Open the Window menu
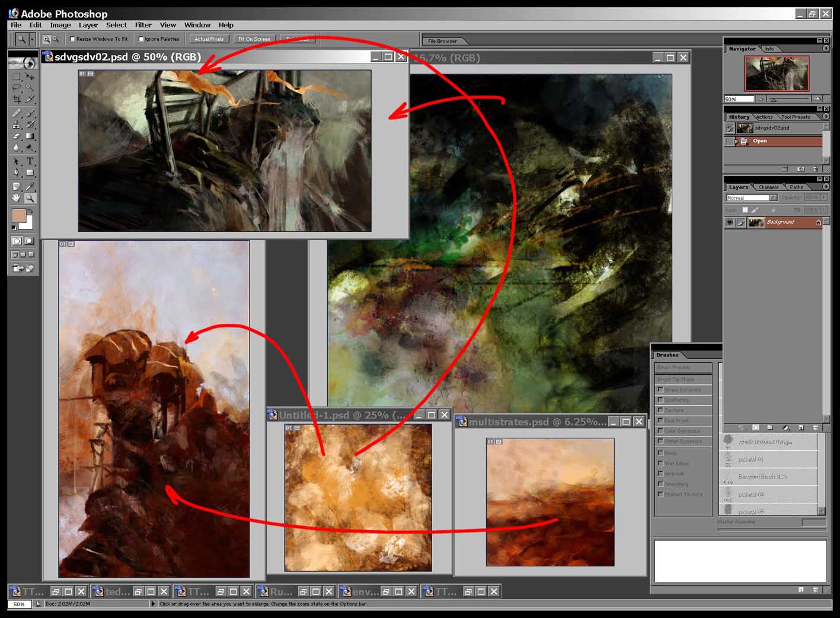840x618 pixels. 197,25
